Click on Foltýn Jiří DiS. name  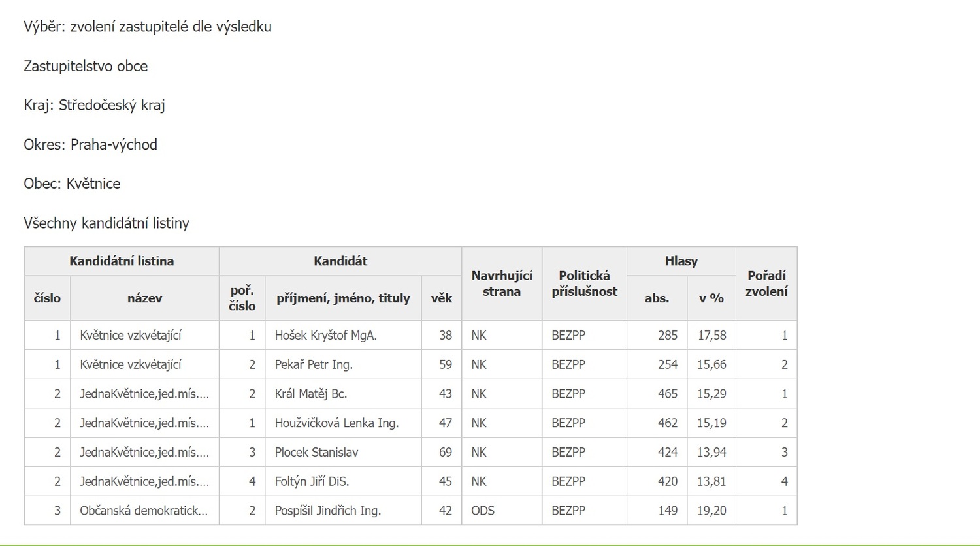pyautogui.click(x=312, y=482)
